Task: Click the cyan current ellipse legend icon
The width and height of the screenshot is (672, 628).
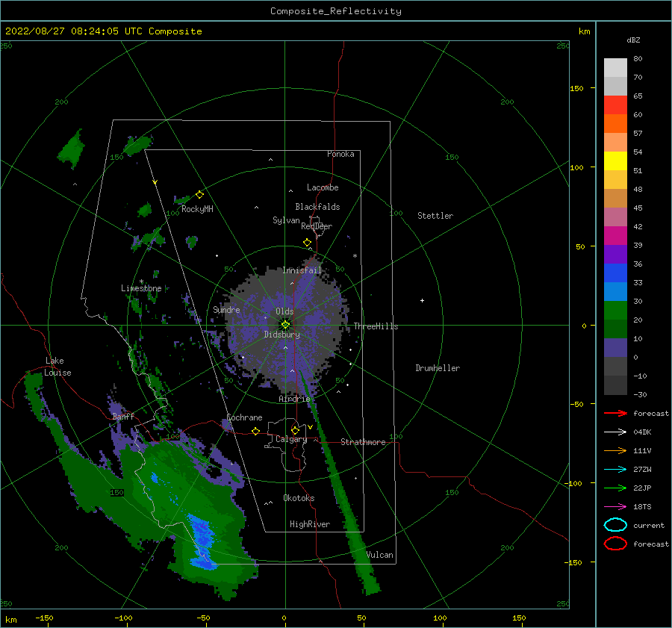Action: point(615,525)
